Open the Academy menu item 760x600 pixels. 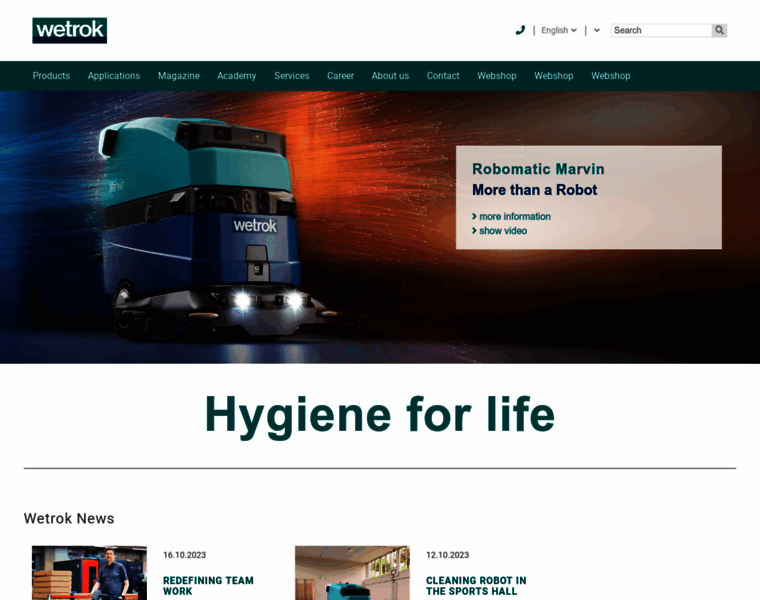tap(237, 76)
